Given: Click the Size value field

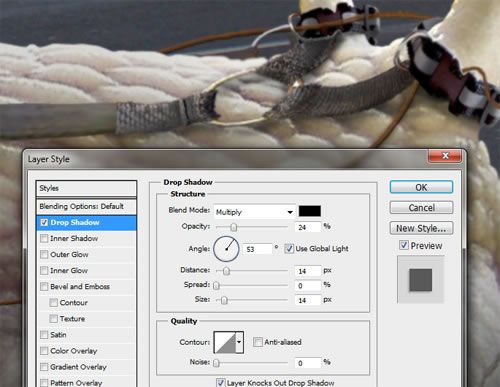Looking at the screenshot, I should pyautogui.click(x=308, y=300).
